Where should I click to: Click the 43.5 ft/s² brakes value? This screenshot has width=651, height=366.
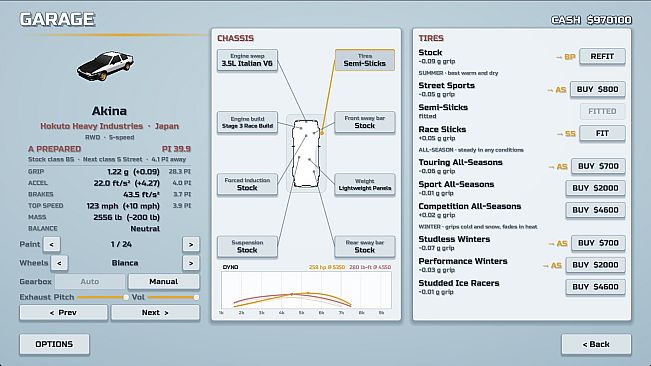[x=141, y=194]
